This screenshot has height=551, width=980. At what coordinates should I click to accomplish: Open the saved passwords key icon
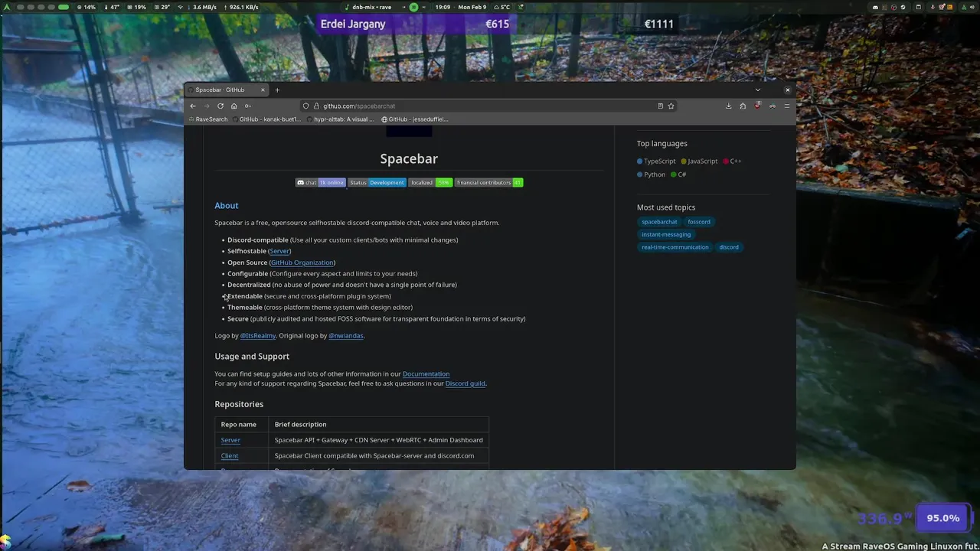tap(247, 106)
